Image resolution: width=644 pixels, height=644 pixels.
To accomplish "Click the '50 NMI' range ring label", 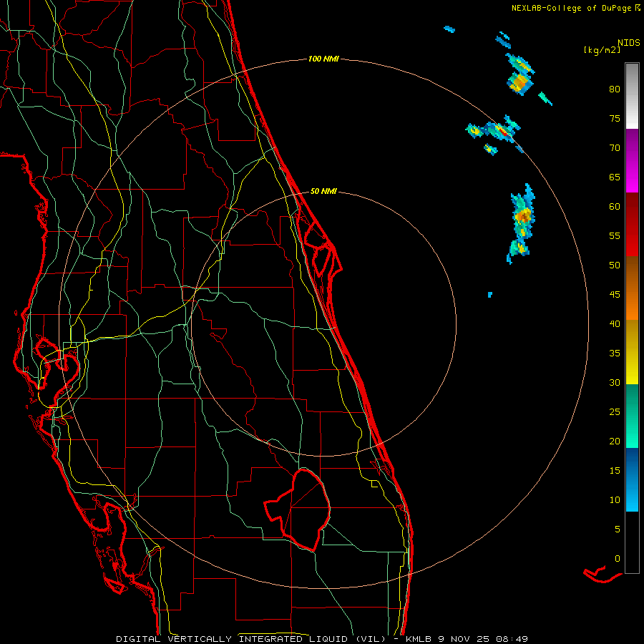I will [x=323, y=191].
